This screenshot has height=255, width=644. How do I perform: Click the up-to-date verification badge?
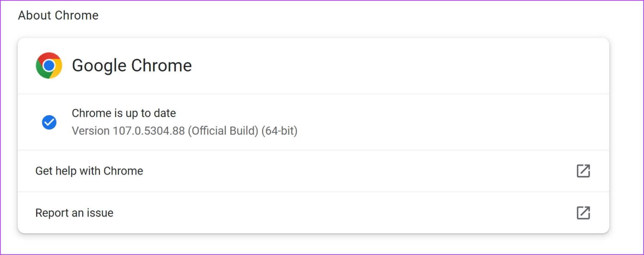[x=49, y=122]
